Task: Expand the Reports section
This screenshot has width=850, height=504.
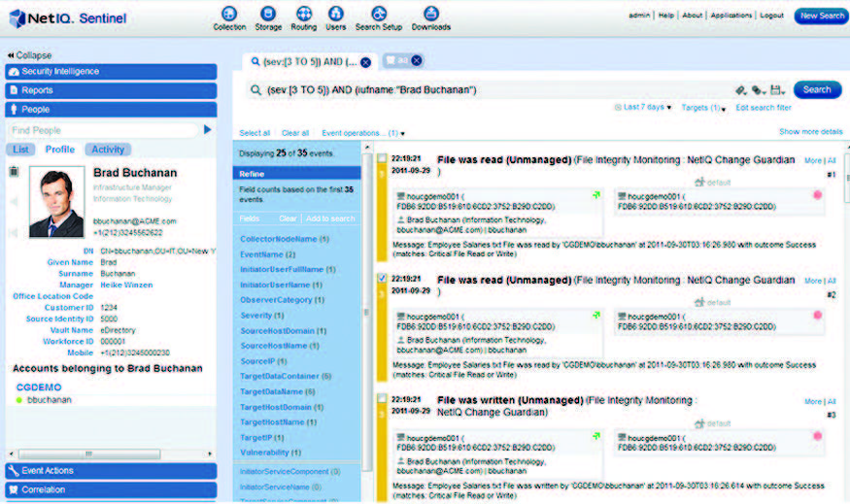Action: [x=111, y=90]
